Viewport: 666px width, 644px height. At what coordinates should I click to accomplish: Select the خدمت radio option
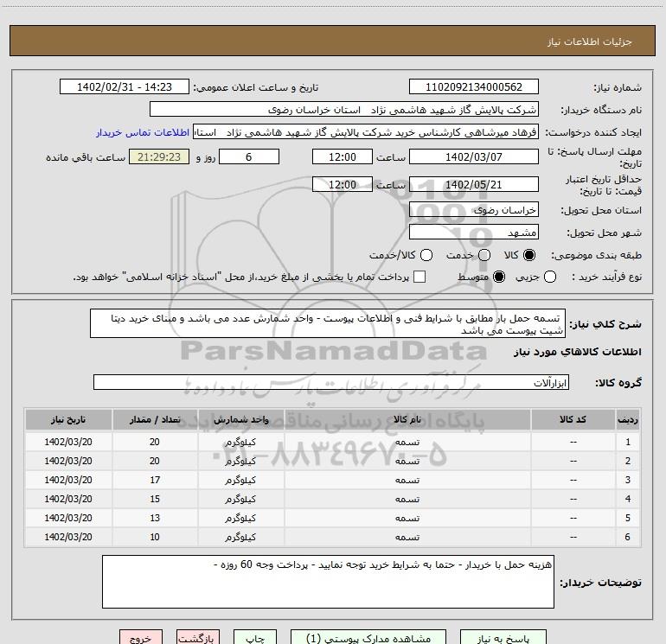coord(483,256)
